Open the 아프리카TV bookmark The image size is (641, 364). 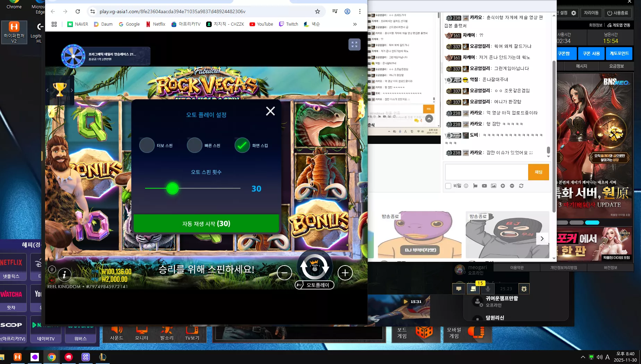(x=186, y=24)
